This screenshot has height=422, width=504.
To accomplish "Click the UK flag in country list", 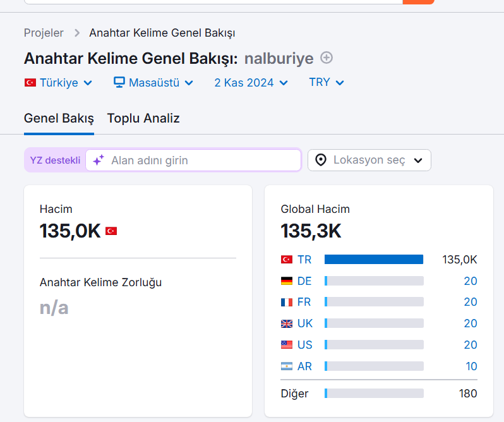I will coord(287,323).
